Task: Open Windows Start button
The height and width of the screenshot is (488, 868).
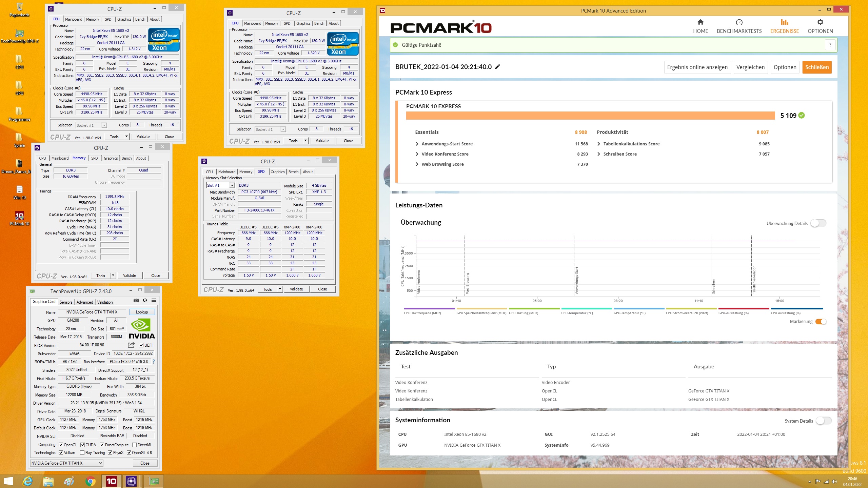Action: pos(8,481)
